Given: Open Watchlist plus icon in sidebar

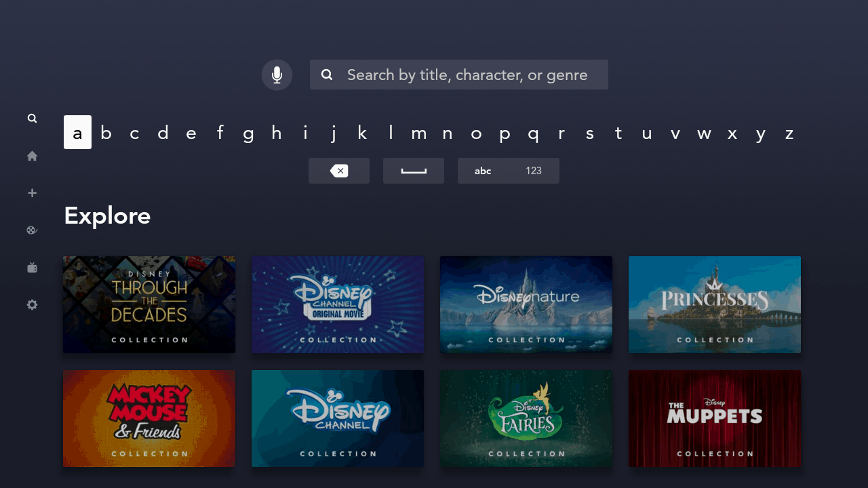Looking at the screenshot, I should (32, 193).
